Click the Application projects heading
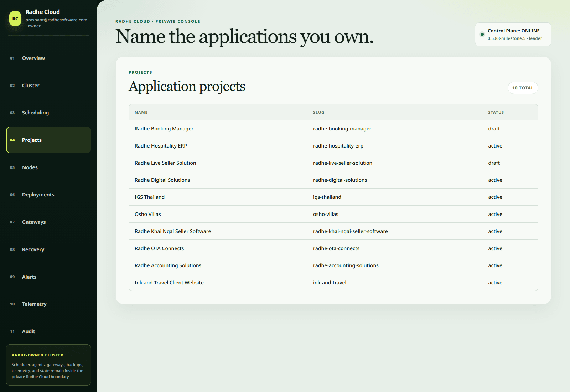Viewport: 570px width, 392px height. (x=187, y=87)
